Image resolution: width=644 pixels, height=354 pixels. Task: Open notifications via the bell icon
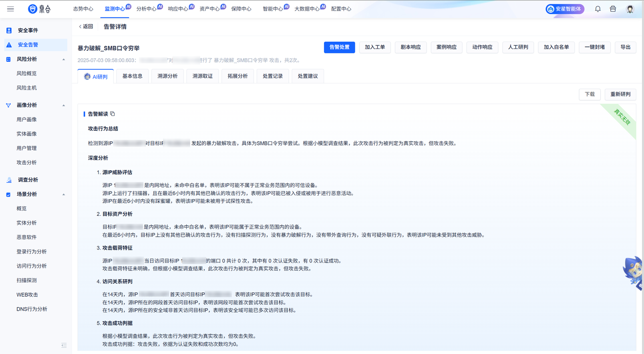pos(598,8)
